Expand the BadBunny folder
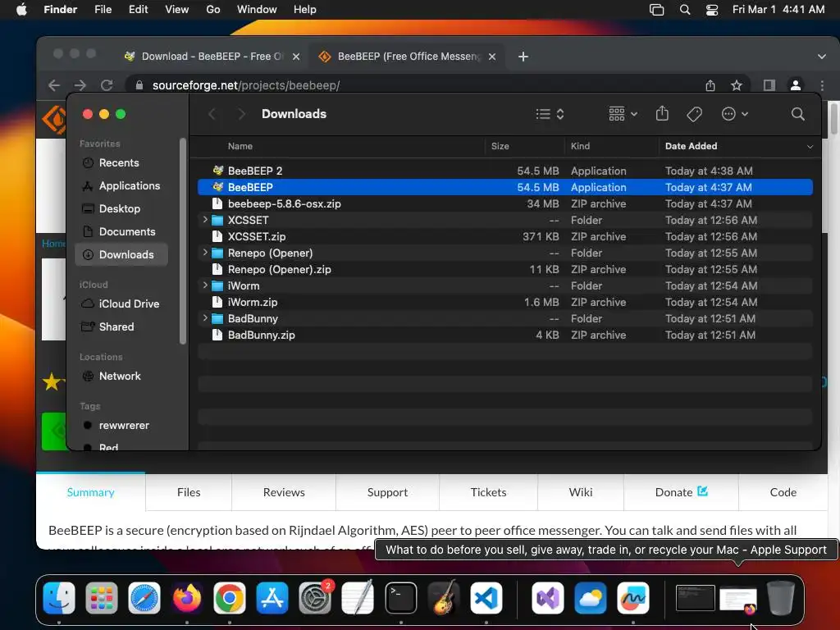The height and width of the screenshot is (630, 840). click(204, 318)
